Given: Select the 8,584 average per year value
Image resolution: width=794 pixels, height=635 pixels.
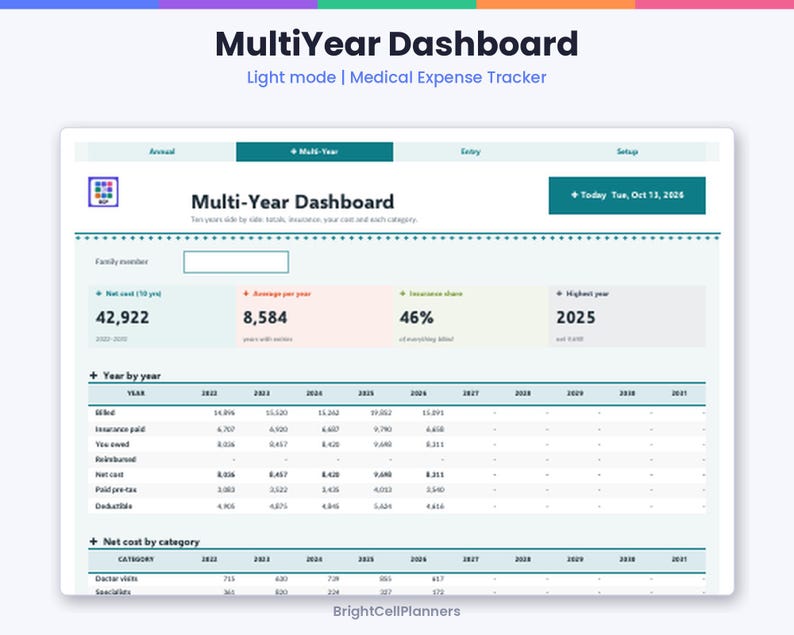Looking at the screenshot, I should [265, 318].
